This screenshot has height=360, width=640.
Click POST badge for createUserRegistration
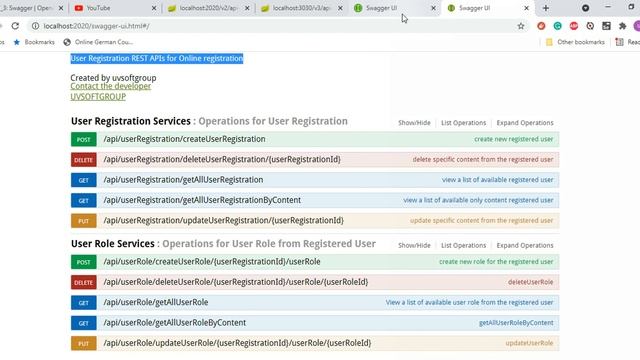[84, 139]
